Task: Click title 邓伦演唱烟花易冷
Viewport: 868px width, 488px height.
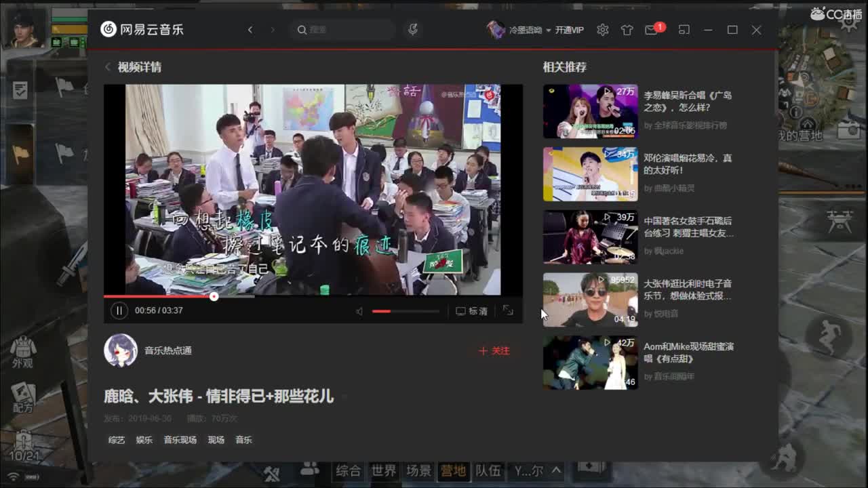Action: coord(688,164)
